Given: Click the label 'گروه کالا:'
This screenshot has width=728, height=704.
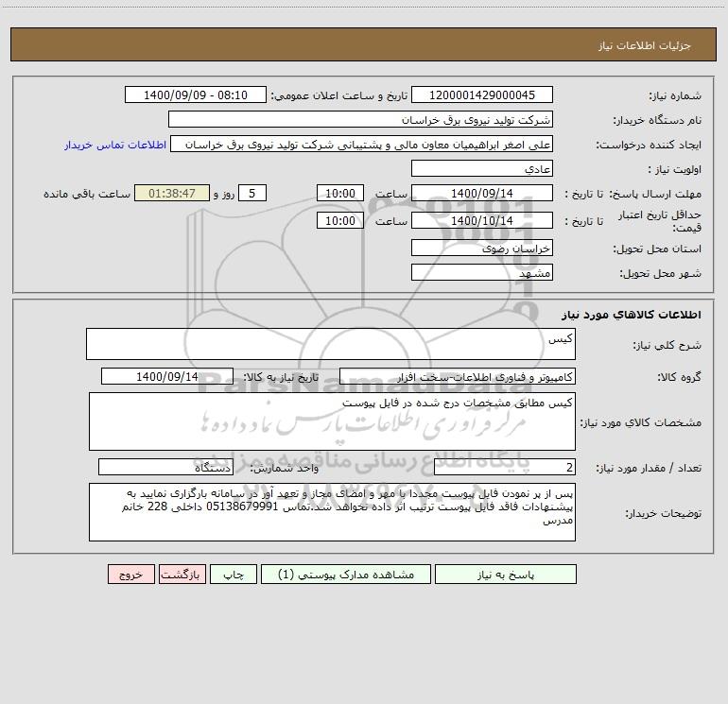Looking at the screenshot, I should (679, 377).
